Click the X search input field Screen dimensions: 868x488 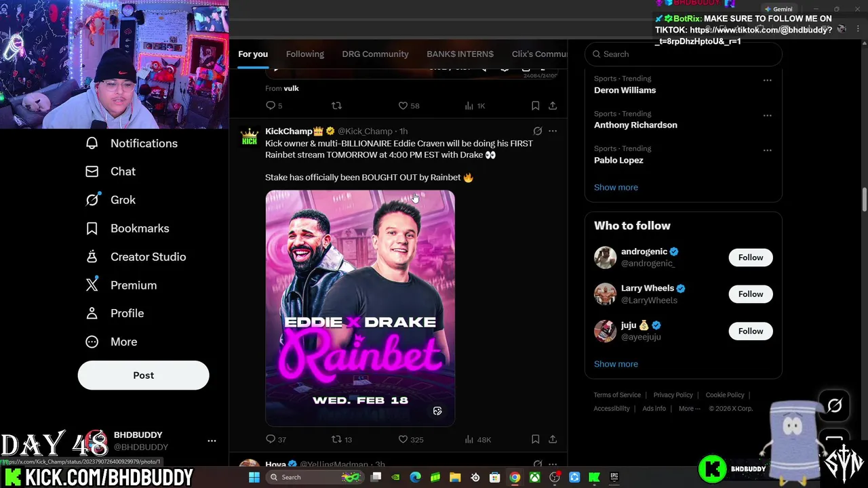pyautogui.click(x=684, y=54)
